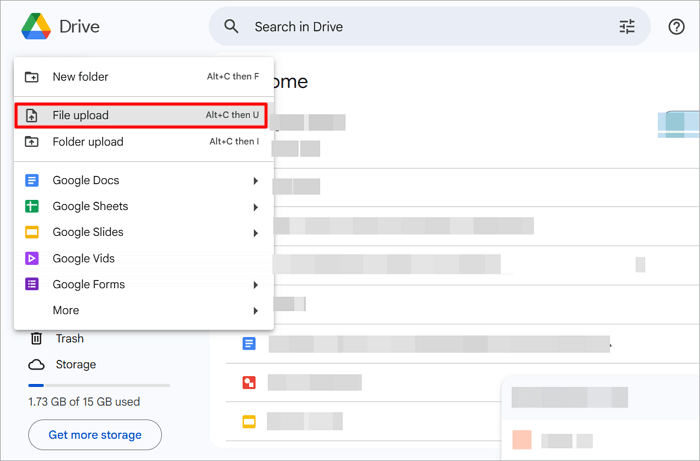Click the blue Google Docs icon

(x=32, y=180)
